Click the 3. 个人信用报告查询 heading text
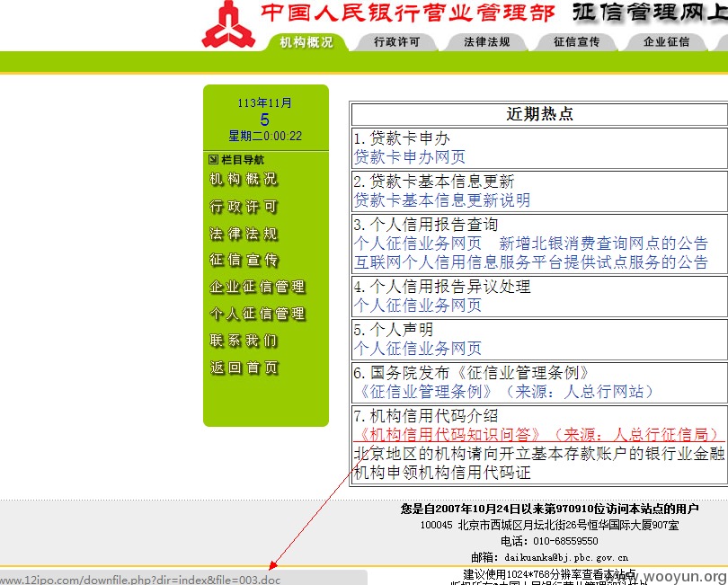The image size is (728, 585). pos(426,225)
